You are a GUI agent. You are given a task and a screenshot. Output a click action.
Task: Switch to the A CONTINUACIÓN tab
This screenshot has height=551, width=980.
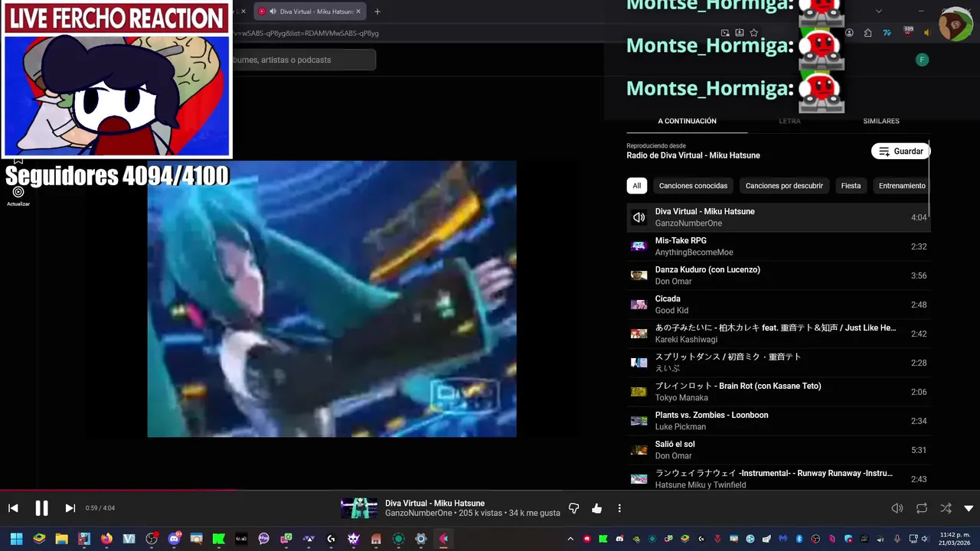(687, 121)
